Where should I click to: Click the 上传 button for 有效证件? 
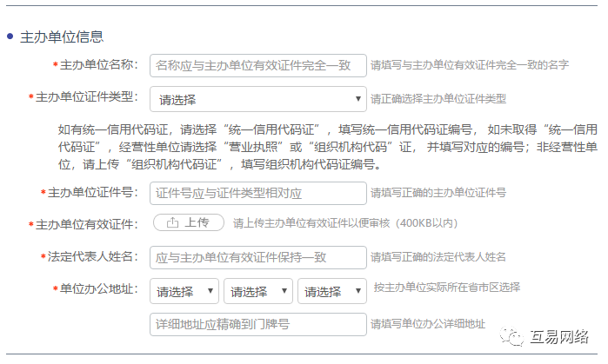(189, 222)
